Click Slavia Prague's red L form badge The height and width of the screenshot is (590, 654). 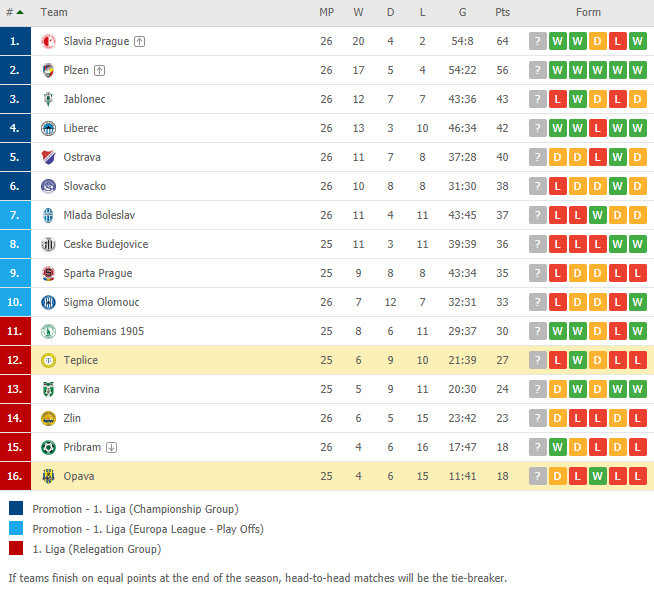click(x=618, y=41)
